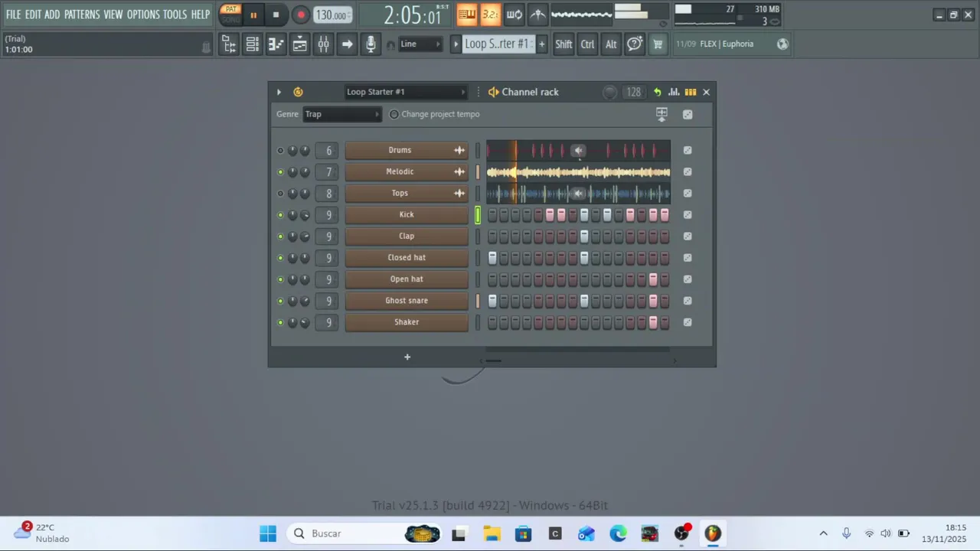Open the VIEW menu

[x=113, y=15]
